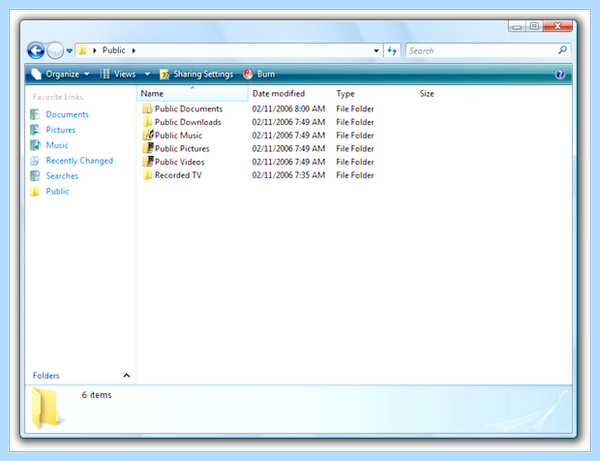Click the Burn disc icon
Image resolution: width=600 pixels, height=461 pixels.
[248, 74]
